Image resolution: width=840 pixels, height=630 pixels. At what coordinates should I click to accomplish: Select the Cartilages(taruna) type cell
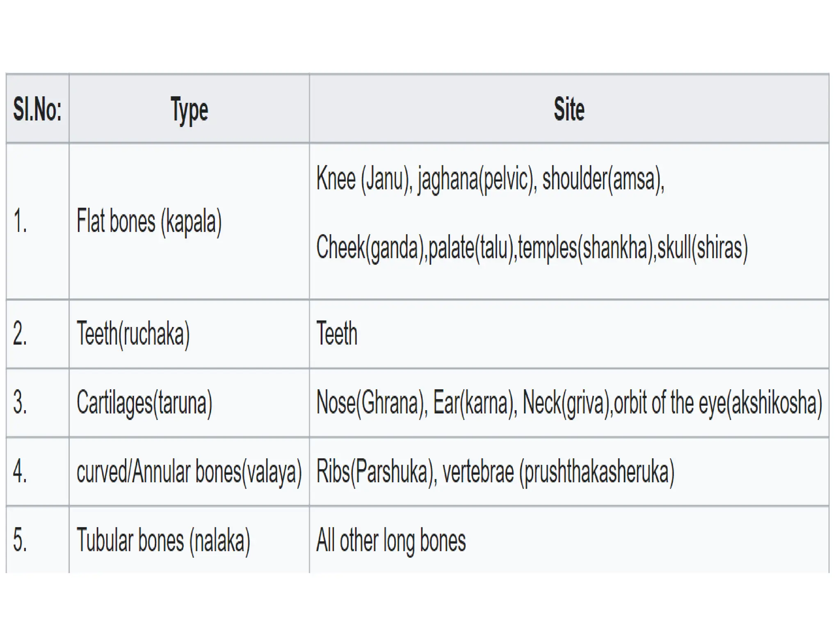(x=189, y=403)
